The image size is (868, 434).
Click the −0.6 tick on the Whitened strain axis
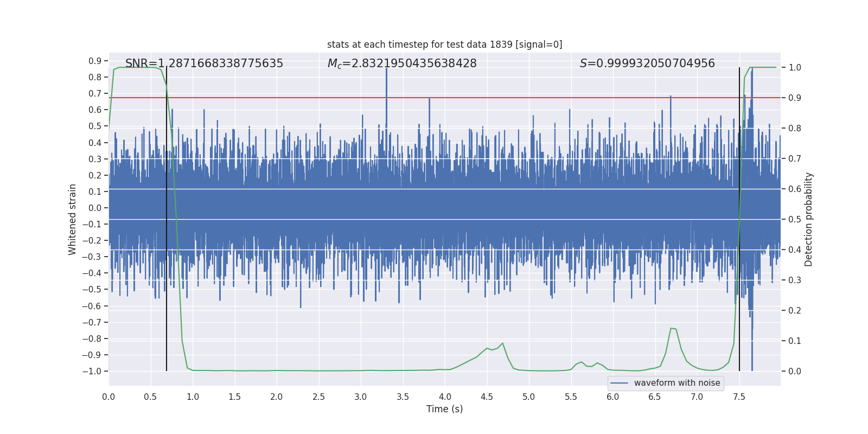[92, 306]
